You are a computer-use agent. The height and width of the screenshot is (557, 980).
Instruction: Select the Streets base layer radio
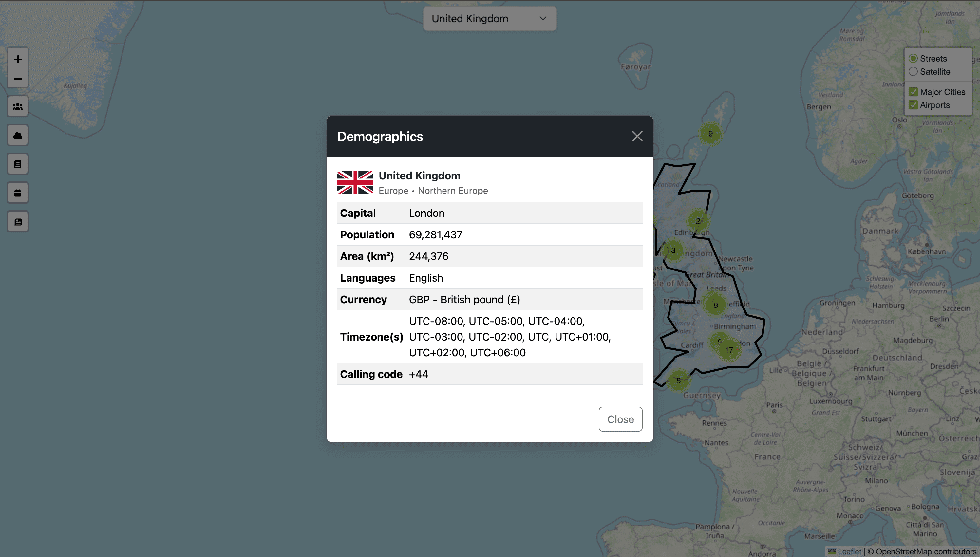[913, 59]
